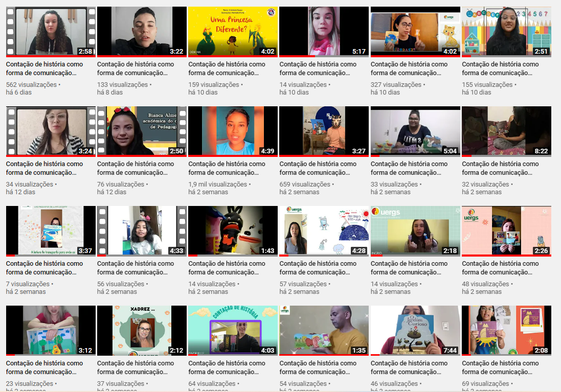Select title of video with 7 visualizações
This screenshot has height=392, width=561.
44,268
